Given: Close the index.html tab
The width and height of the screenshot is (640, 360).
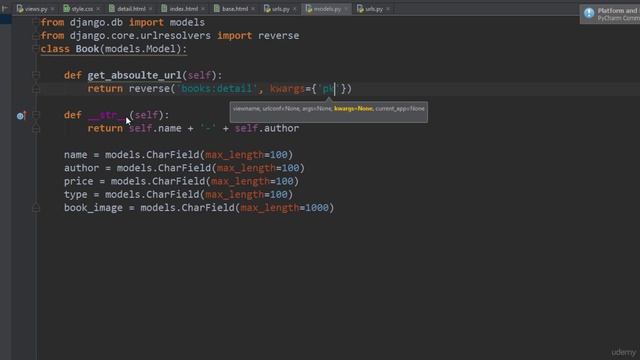Looking at the screenshot, I should [203, 9].
